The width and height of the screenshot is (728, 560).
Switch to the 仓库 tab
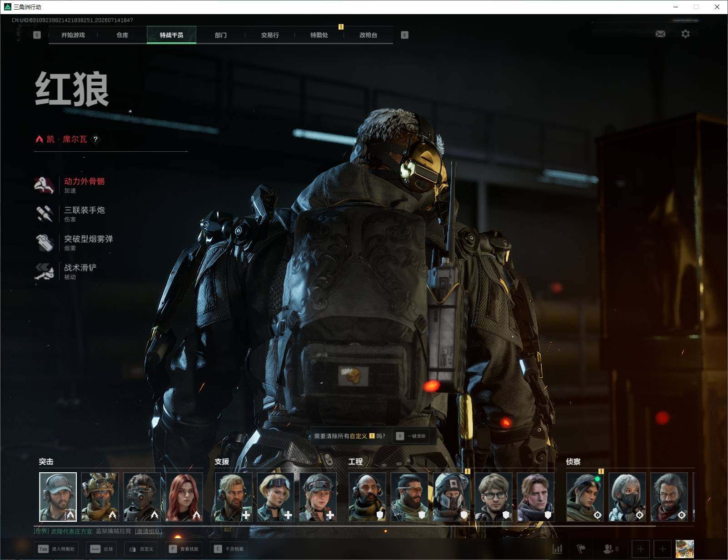pos(122,35)
